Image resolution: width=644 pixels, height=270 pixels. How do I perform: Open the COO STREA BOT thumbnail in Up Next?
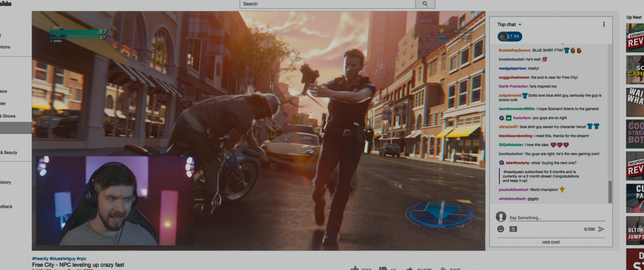pos(635,134)
